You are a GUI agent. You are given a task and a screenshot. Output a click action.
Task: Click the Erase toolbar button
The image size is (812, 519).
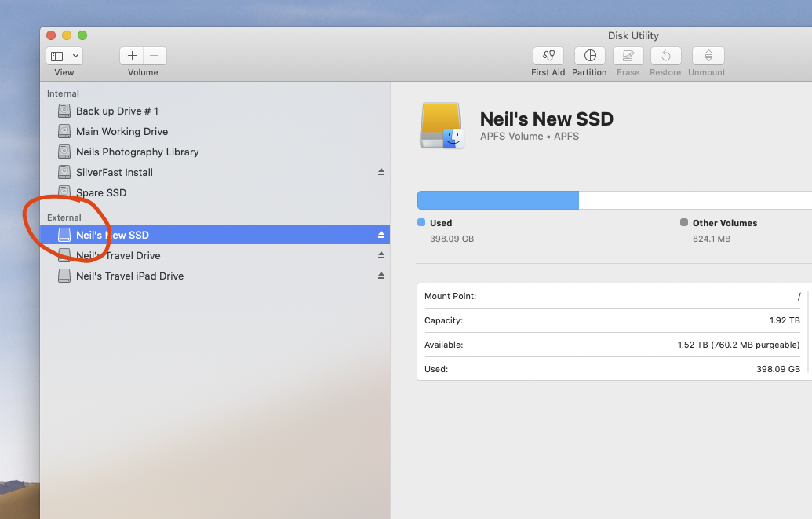(628, 56)
